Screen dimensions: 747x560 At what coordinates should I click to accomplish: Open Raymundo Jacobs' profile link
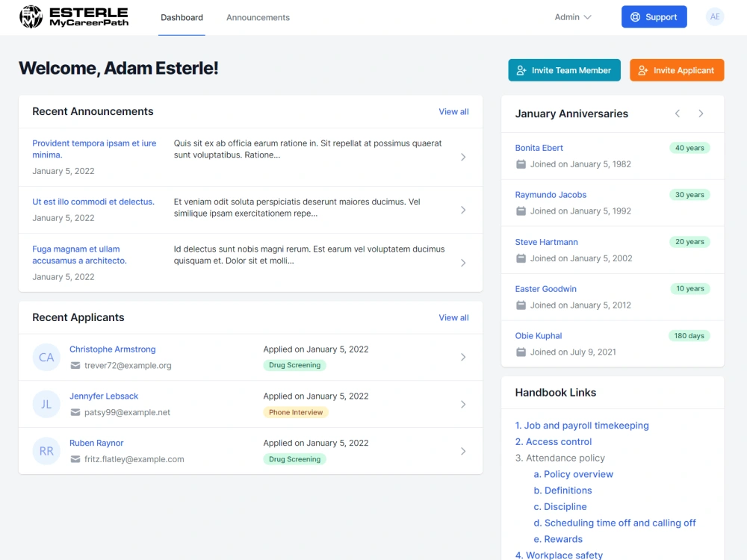tap(551, 195)
